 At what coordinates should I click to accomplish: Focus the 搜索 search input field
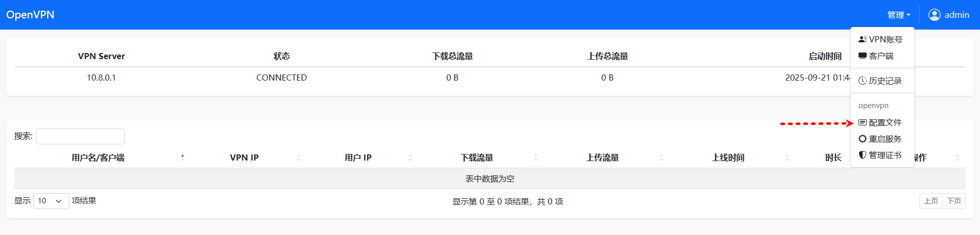pyautogui.click(x=80, y=137)
